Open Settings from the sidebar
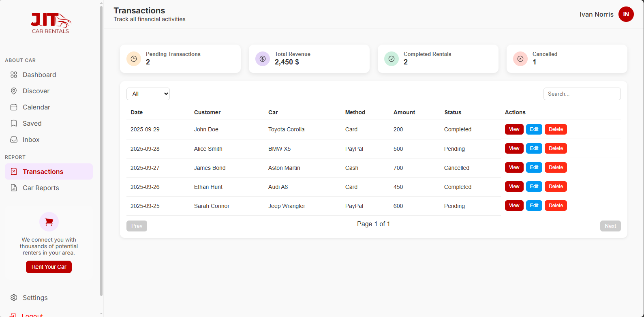 click(x=49, y=298)
